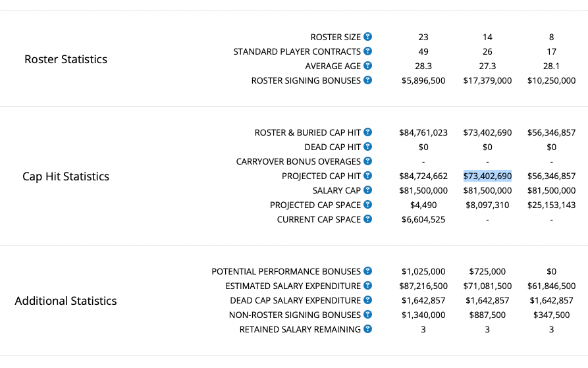
Task: Click the Dead Cap Salary Expenditure help icon
Action: pos(368,300)
